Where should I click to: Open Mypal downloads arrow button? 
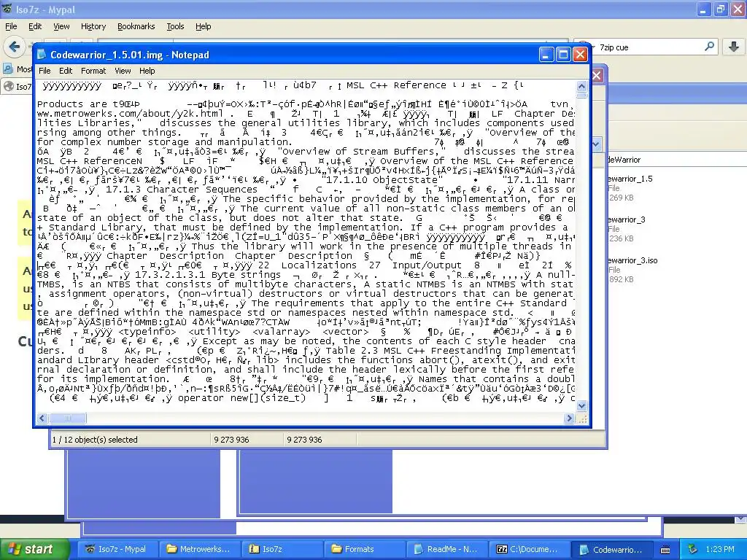[734, 47]
